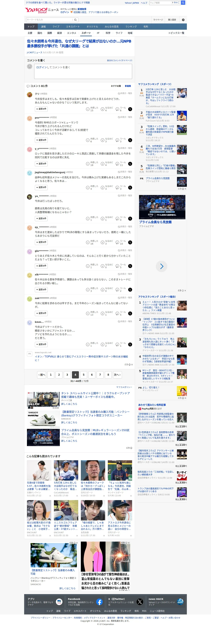
Task: Expand replies on kmm... comment
Action: [x=41, y=344]
